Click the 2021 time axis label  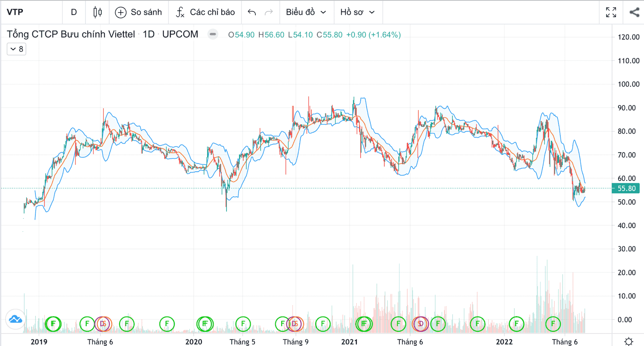click(x=349, y=342)
